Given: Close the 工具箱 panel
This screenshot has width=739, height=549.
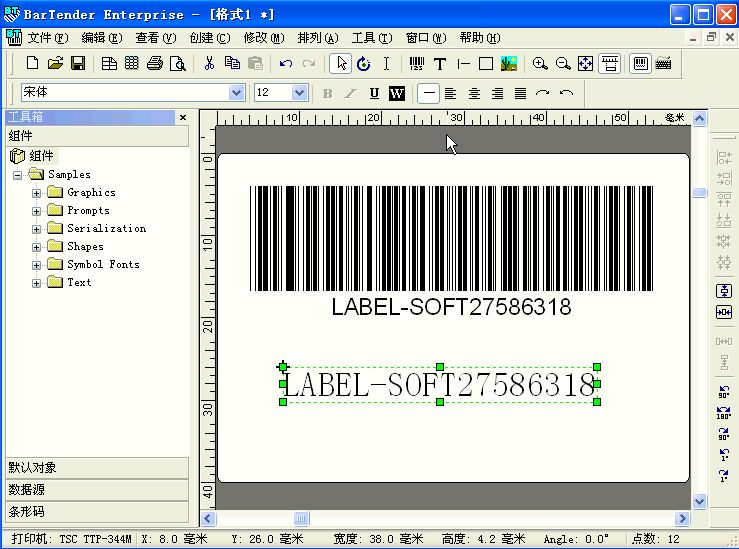Looking at the screenshot, I should coord(183,117).
